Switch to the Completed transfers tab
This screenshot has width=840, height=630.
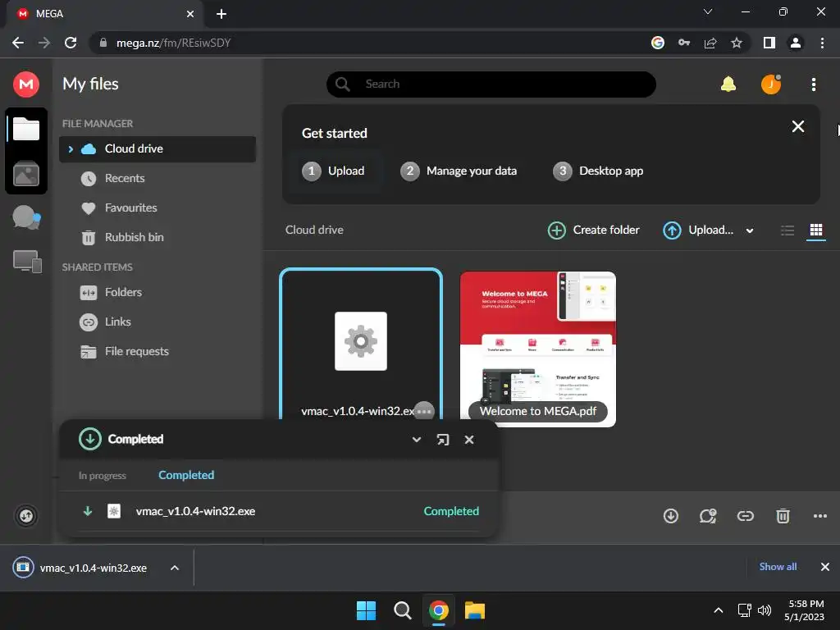(186, 475)
